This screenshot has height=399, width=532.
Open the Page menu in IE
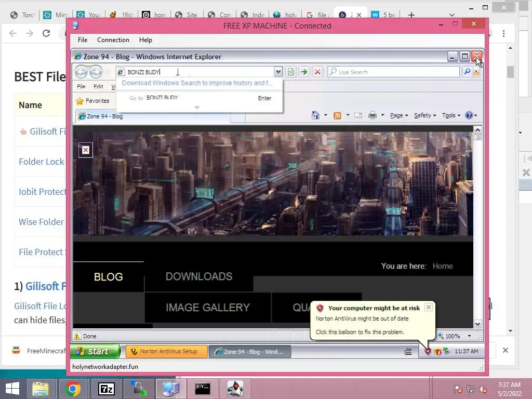point(399,115)
